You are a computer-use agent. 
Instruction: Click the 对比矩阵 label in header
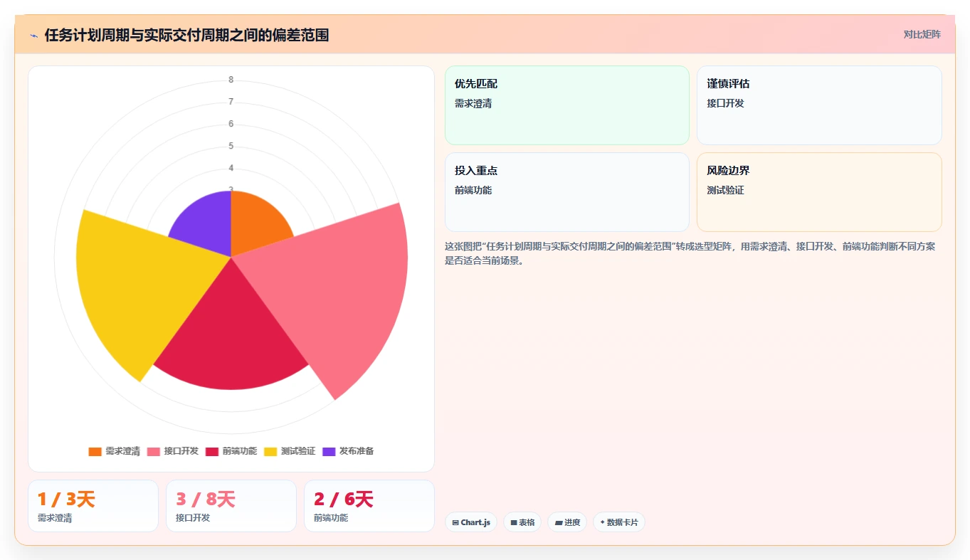coord(922,35)
